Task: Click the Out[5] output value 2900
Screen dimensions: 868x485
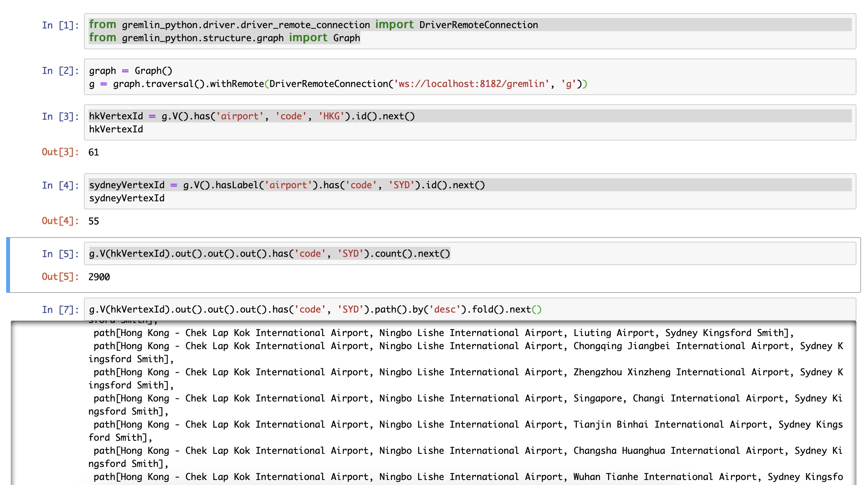Action: pyautogui.click(x=99, y=277)
